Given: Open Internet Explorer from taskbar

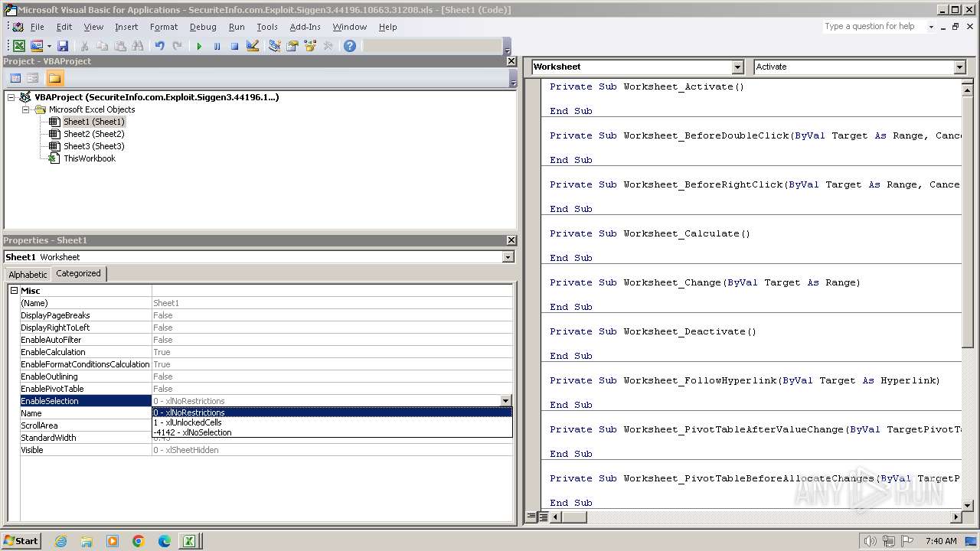Looking at the screenshot, I should click(60, 541).
